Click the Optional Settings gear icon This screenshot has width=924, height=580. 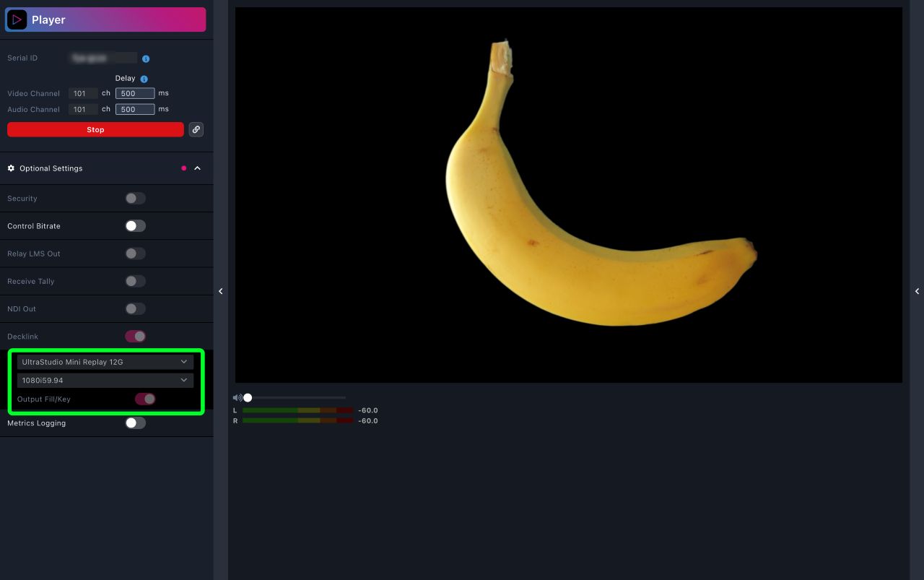pos(11,168)
